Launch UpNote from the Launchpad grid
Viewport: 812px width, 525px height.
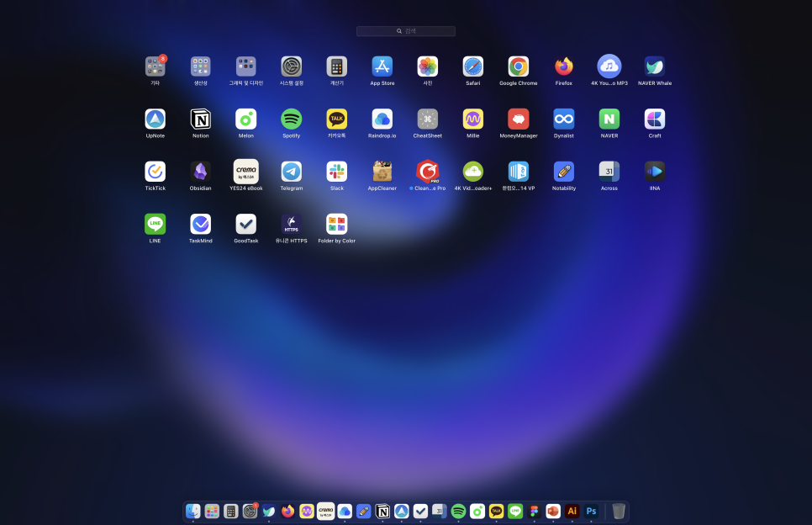[156, 119]
